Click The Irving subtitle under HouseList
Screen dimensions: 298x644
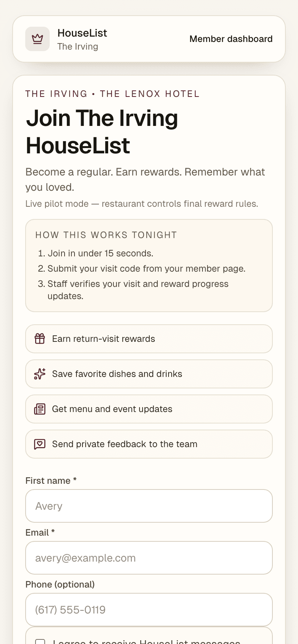click(x=78, y=47)
